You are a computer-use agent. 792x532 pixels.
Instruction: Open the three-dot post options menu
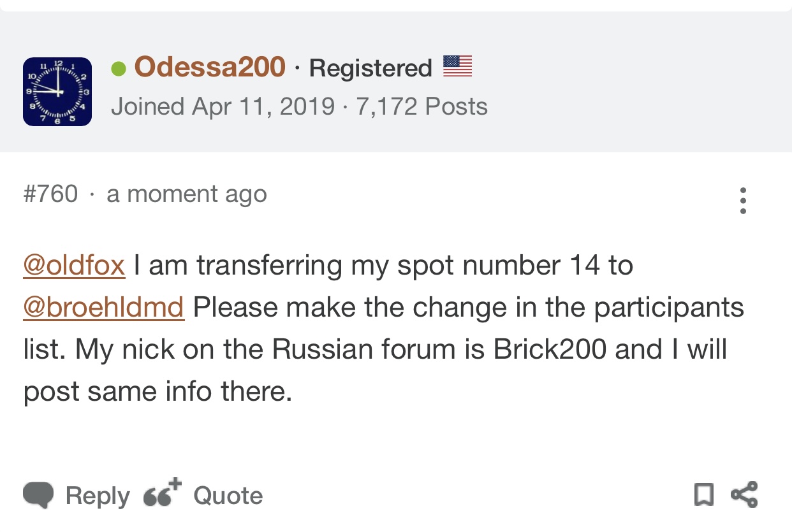(743, 201)
